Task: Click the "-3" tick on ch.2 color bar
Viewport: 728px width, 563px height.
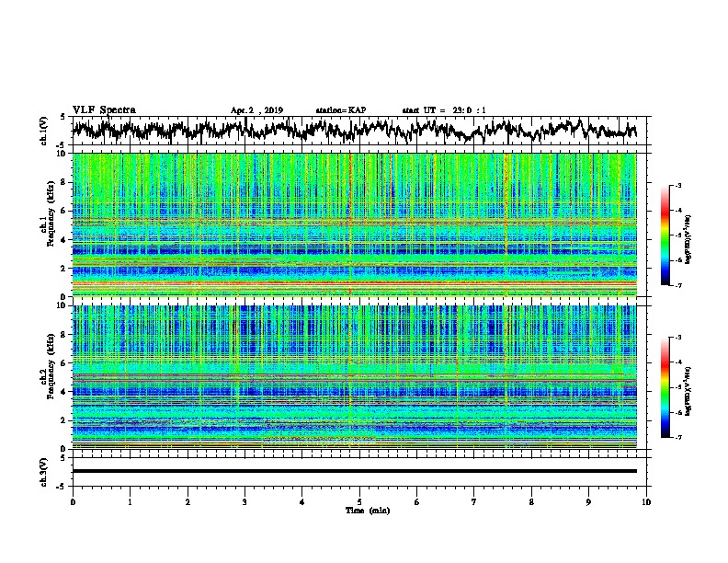Action: [677, 338]
